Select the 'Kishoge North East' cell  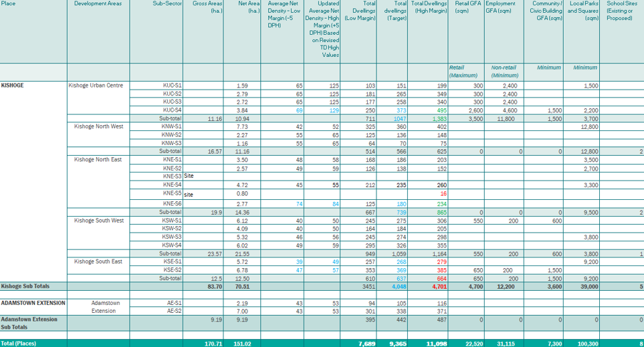click(98, 159)
